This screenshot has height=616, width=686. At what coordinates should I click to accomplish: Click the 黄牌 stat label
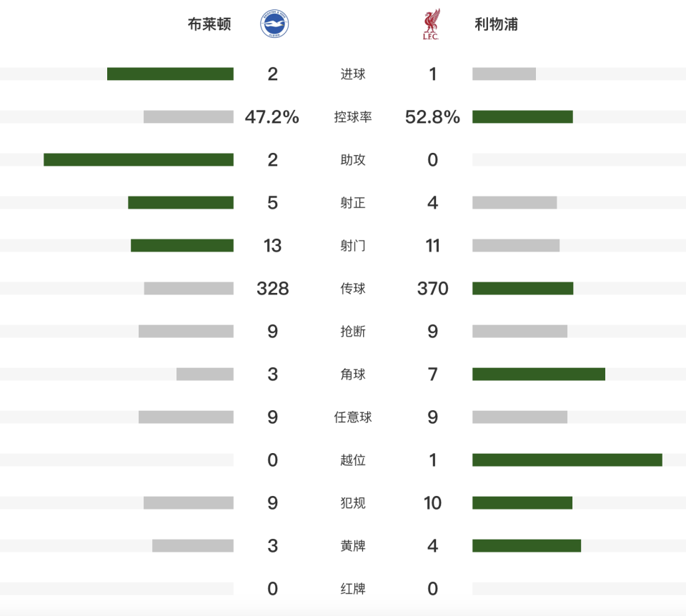(x=353, y=546)
